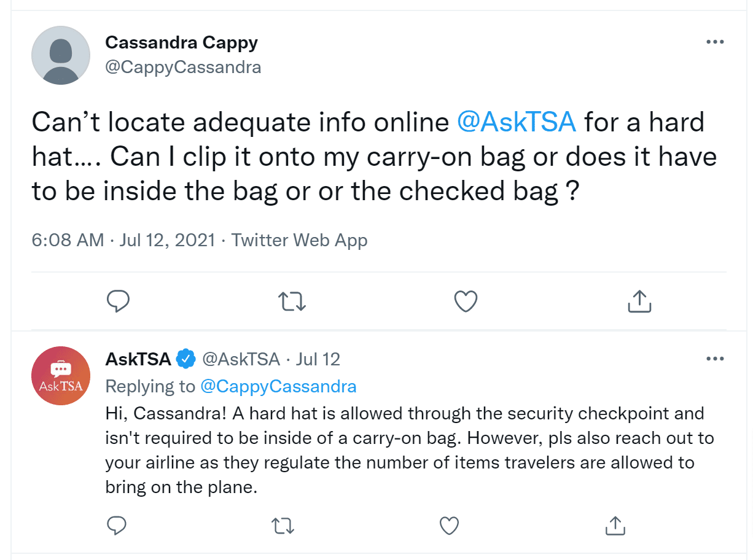Like the AskTSA reply tweet
The image size is (753, 560).
tap(449, 525)
